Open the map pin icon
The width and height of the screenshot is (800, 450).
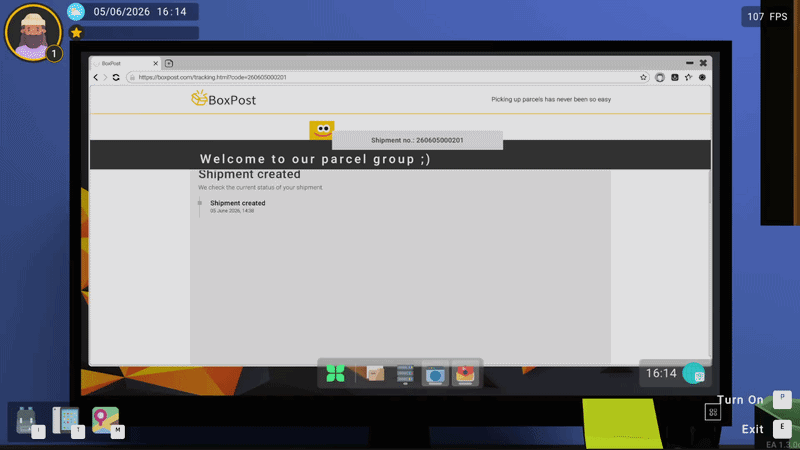click(x=105, y=420)
